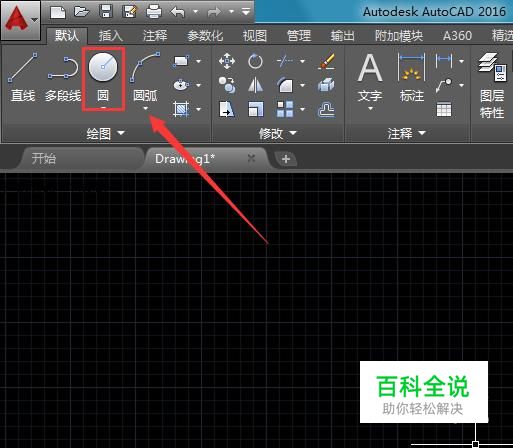Screen dimensions: 513x448
Task: Open the redo history dropdown arrow
Action: coord(232,12)
